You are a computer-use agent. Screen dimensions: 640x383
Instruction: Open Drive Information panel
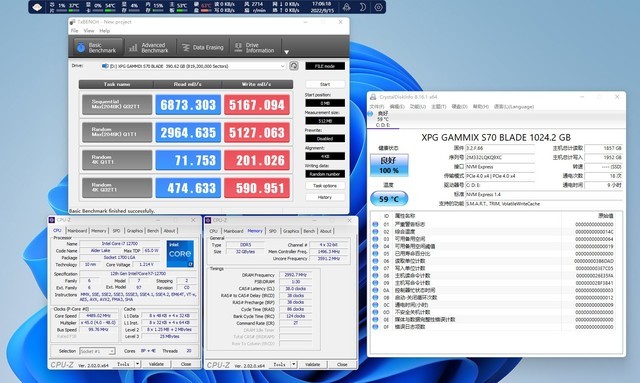[x=255, y=48]
